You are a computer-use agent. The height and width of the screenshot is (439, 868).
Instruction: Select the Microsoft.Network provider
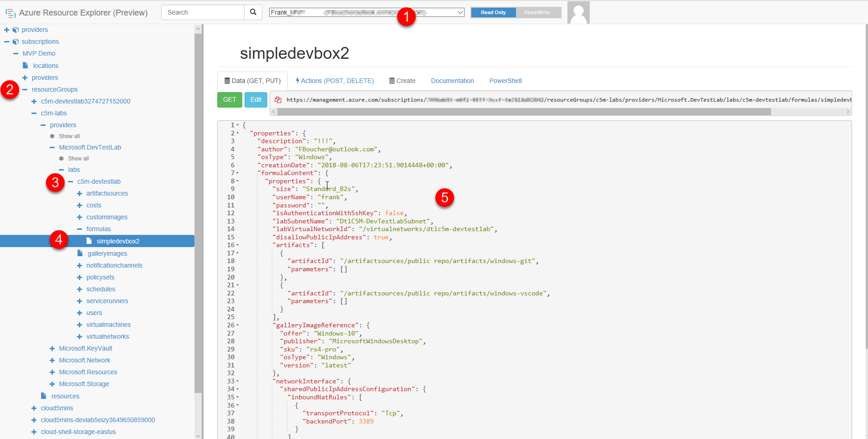(85, 360)
